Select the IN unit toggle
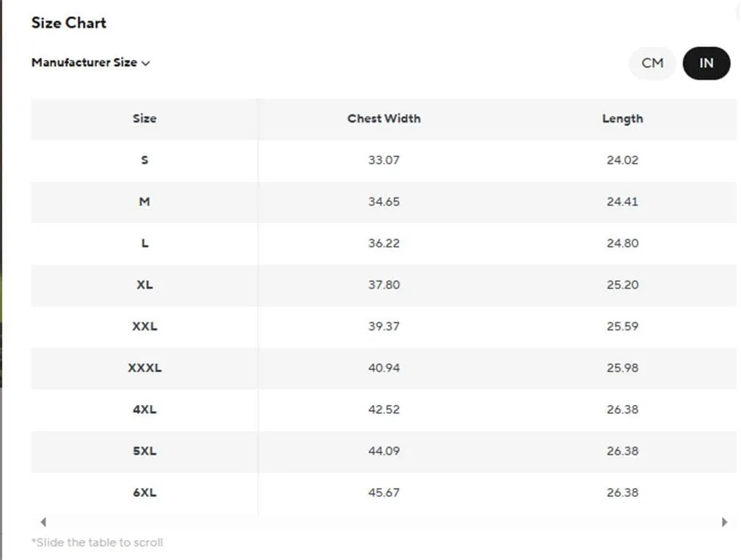Viewport: 741px width, 560px height. point(706,63)
